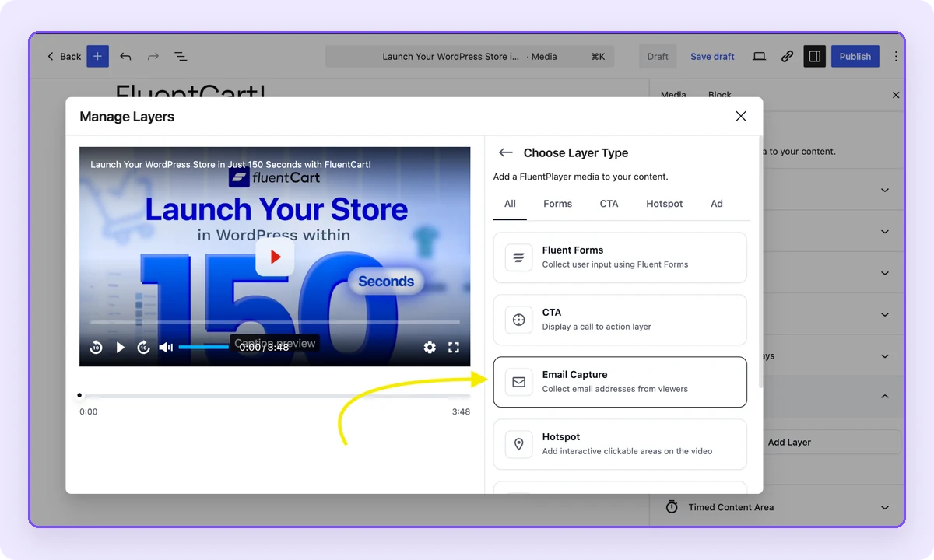Click the video title text overlay
Viewport: 934px width, 560px height.
(x=230, y=165)
